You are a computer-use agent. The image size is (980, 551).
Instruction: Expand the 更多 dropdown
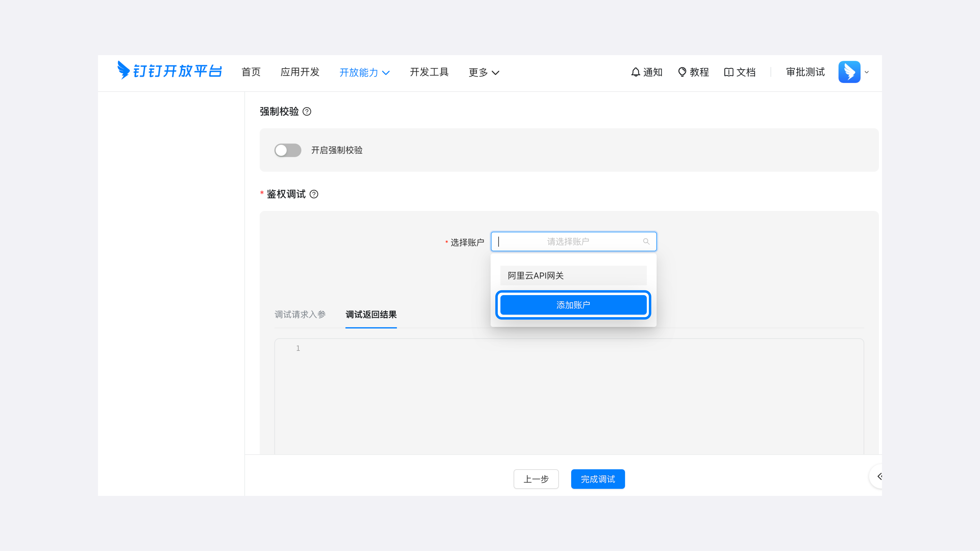pyautogui.click(x=483, y=73)
